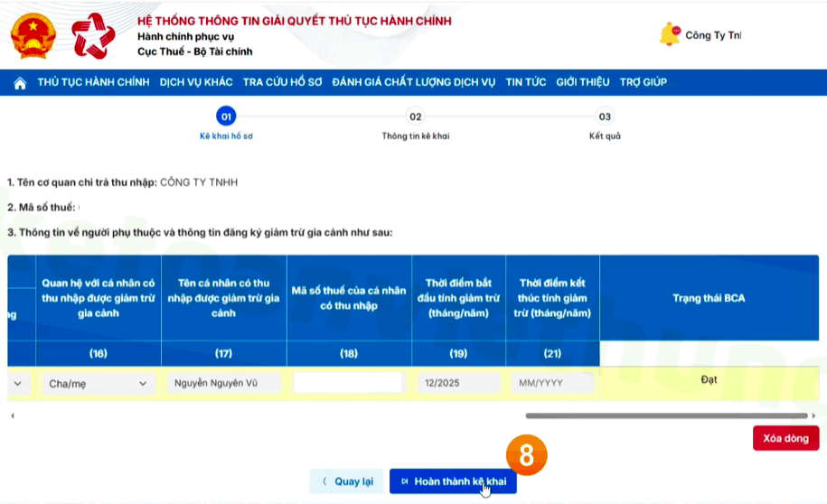Click the Thời điểm kết thúc tính giảm trừ header
The image size is (827, 504).
(x=552, y=298)
